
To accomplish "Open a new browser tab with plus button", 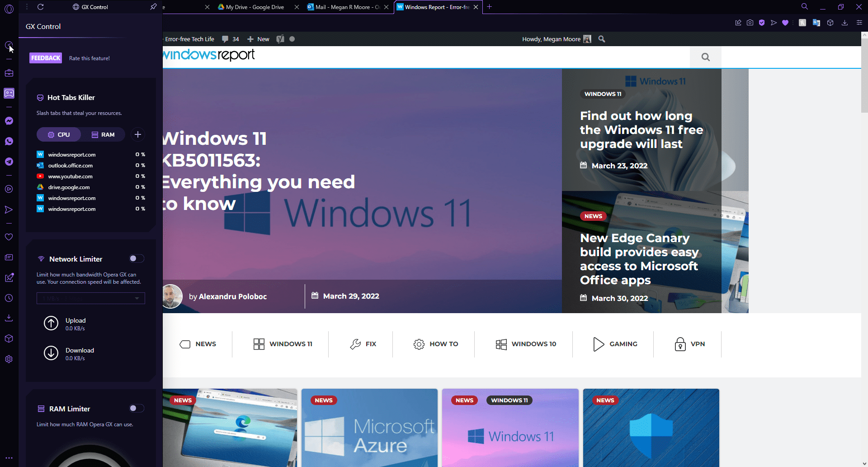I will (489, 7).
